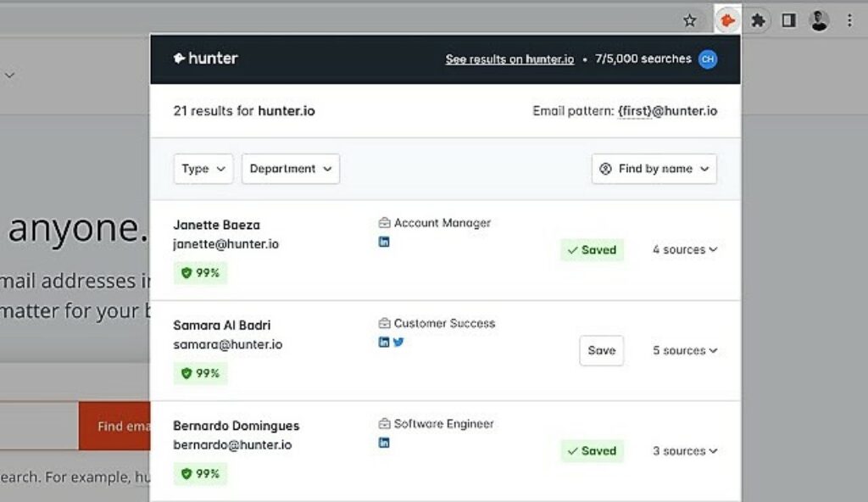Save Samara Al Badri's email
Image resolution: width=868 pixels, height=502 pixels.
pyautogui.click(x=601, y=350)
